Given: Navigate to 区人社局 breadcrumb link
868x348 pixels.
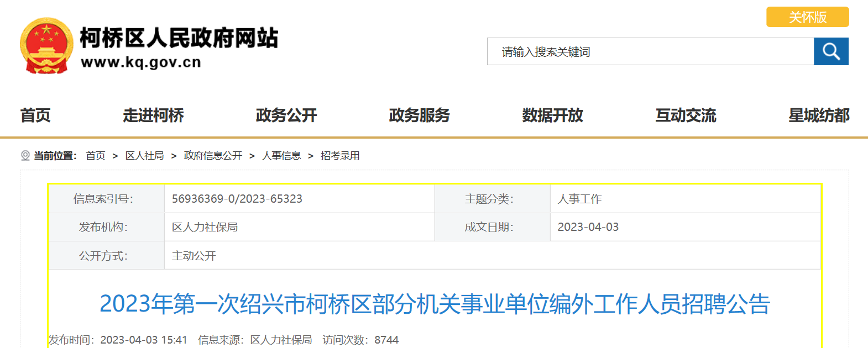Looking at the screenshot, I should point(144,156).
